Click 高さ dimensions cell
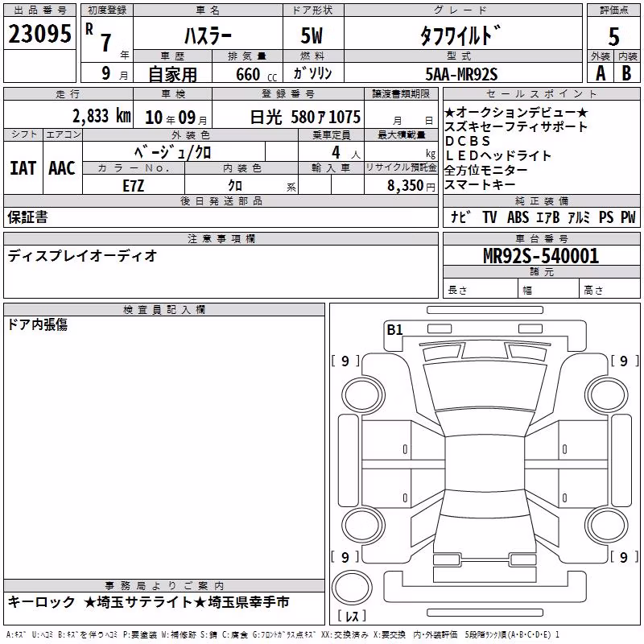 click(x=610, y=289)
